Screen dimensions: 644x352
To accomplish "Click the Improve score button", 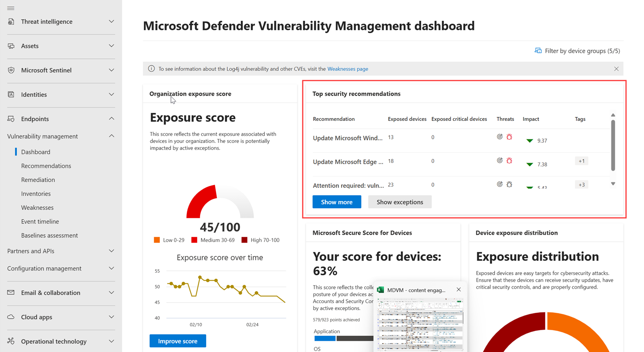I will point(178,341).
